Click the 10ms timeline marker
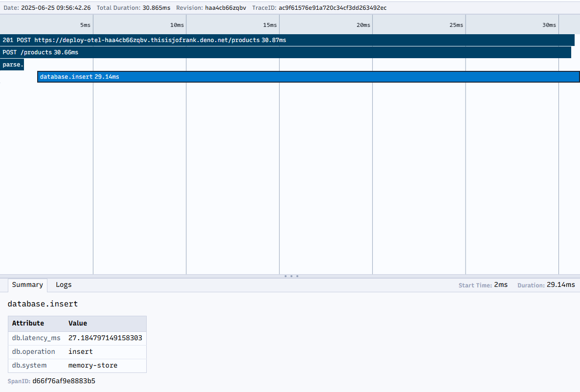This screenshot has height=392, width=580. tap(177, 25)
